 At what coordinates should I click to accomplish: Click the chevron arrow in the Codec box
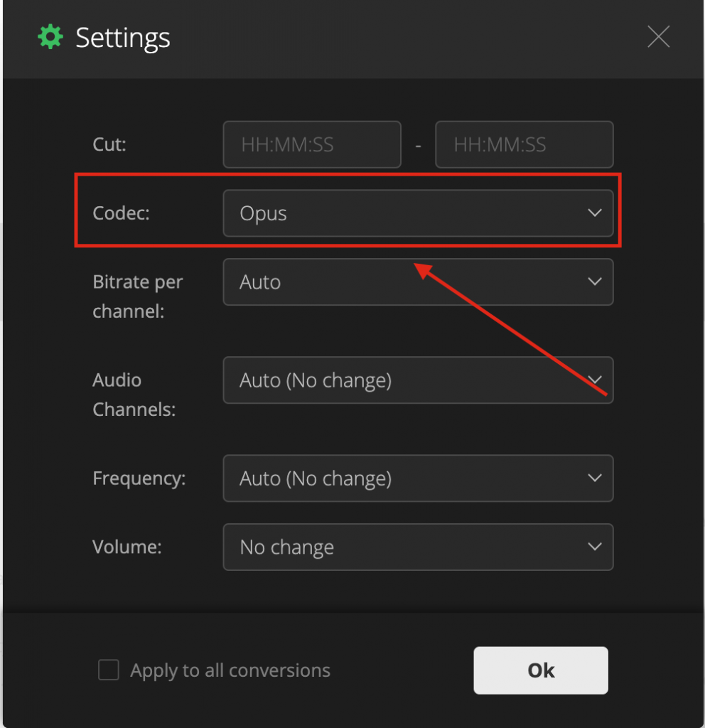[x=595, y=213]
